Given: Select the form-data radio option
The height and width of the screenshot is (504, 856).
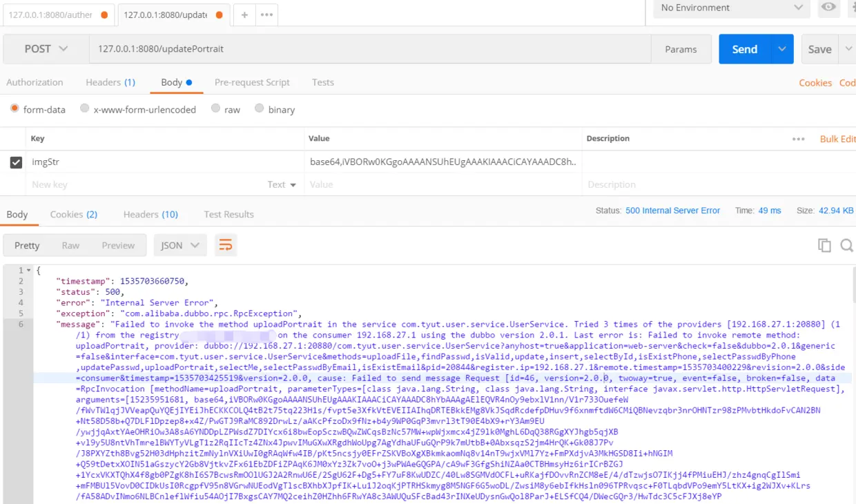Looking at the screenshot, I should tap(14, 108).
